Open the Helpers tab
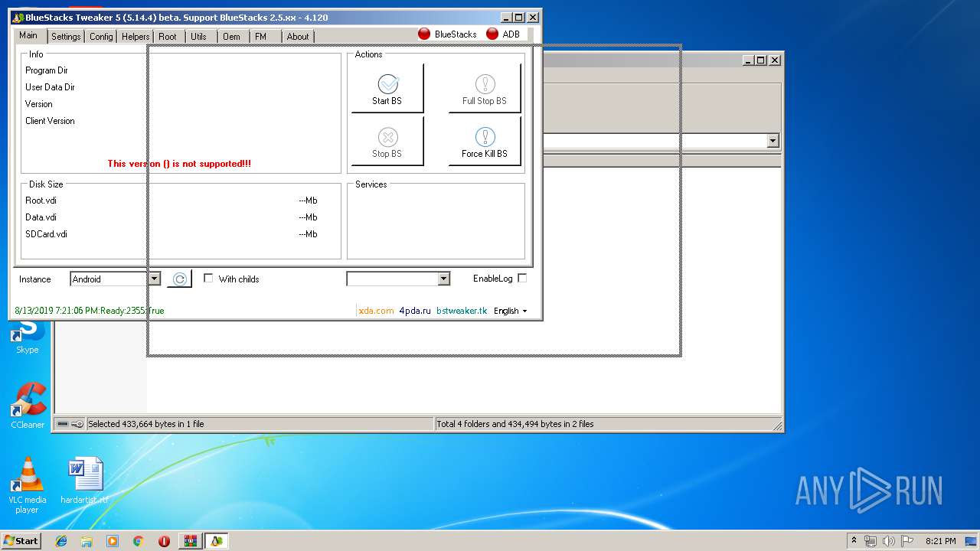This screenshot has height=551, width=980. coord(136,37)
